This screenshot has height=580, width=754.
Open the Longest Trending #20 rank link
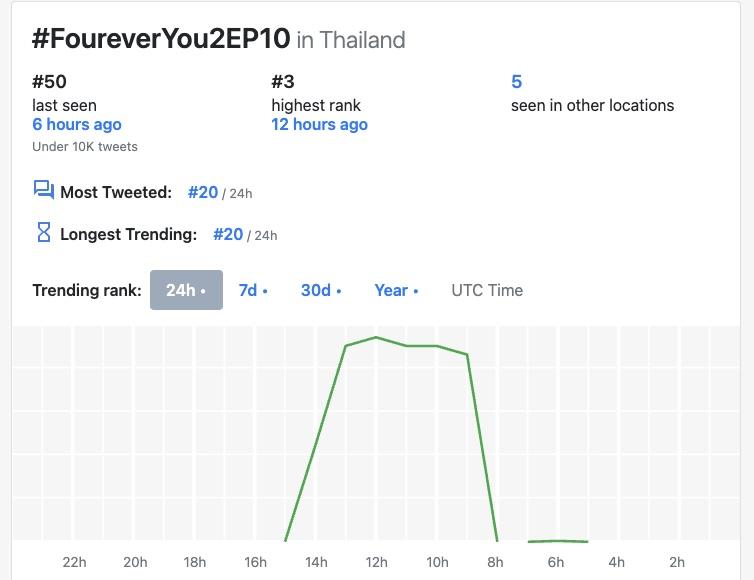[x=228, y=234]
